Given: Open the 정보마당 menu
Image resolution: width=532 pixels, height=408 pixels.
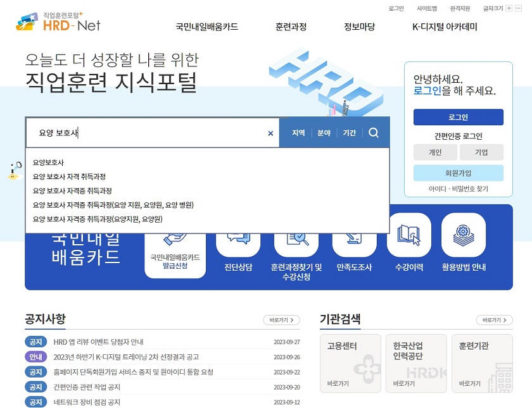Looking at the screenshot, I should pos(359,27).
